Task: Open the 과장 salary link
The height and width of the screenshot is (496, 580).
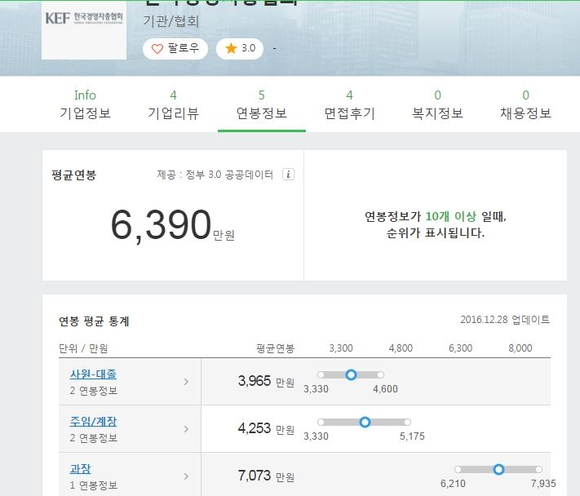Action: tap(80, 469)
